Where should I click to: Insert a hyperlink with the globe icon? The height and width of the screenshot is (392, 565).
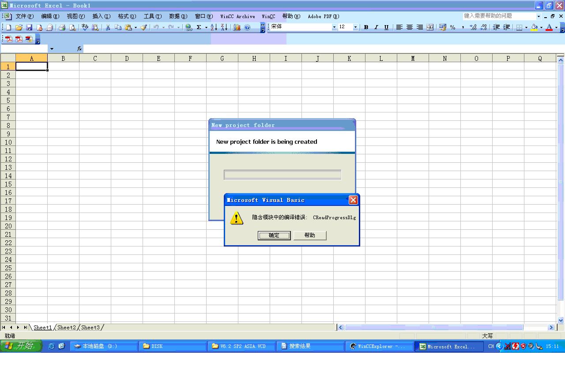click(x=188, y=27)
